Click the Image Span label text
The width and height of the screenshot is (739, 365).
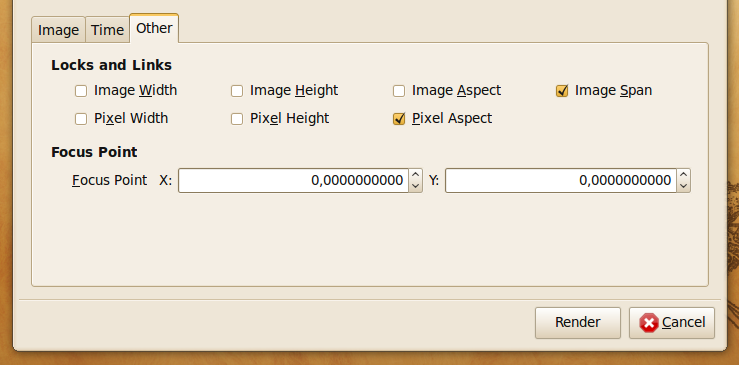click(613, 91)
